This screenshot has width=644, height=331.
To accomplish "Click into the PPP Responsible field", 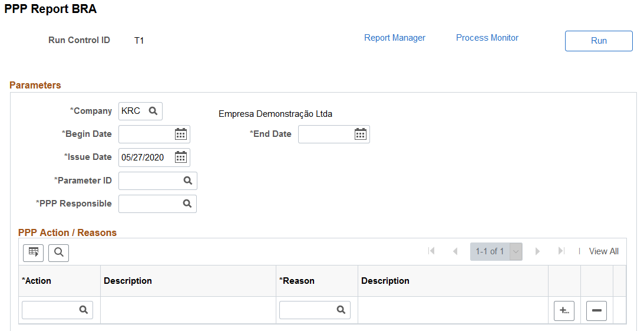I will pos(150,204).
